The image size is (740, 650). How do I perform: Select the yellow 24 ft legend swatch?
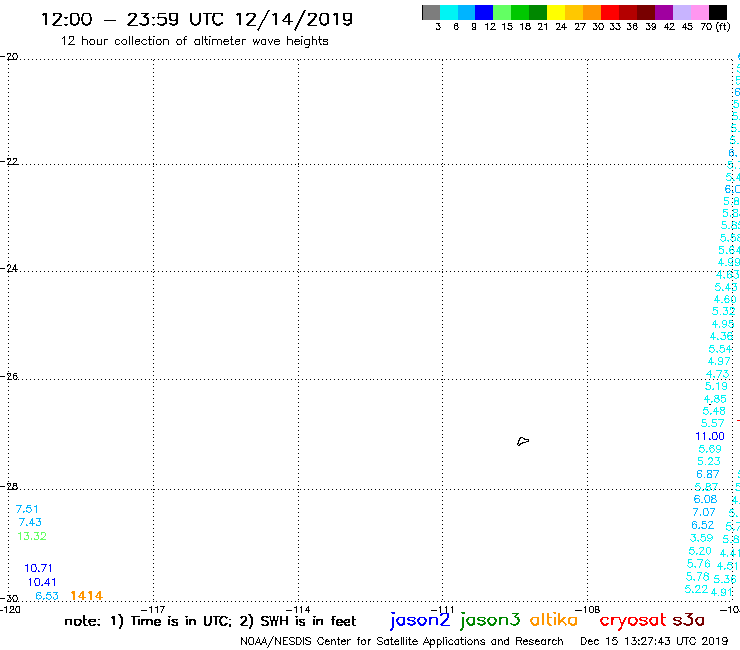[x=556, y=12]
